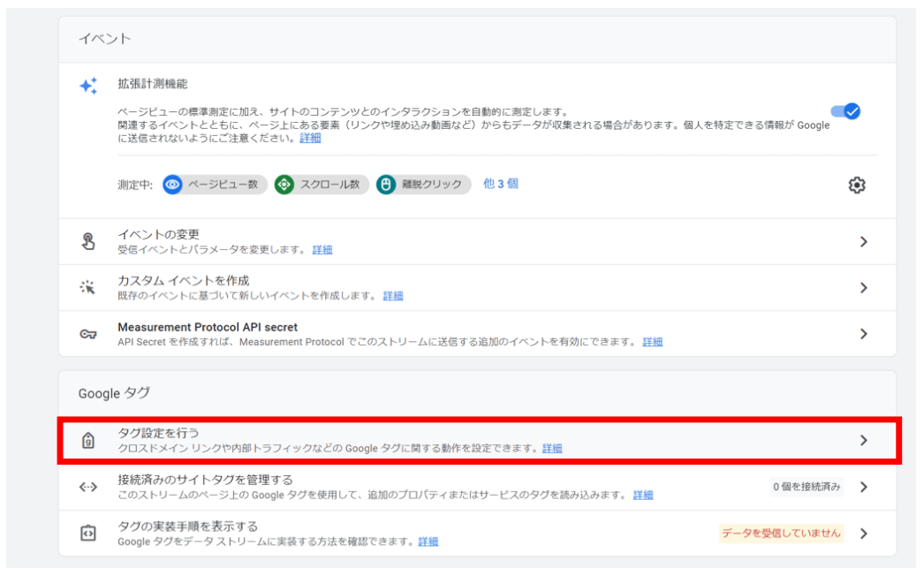Click the key icon beside Measurement Protocol API secret
924x576 pixels.
pyautogui.click(x=87, y=334)
